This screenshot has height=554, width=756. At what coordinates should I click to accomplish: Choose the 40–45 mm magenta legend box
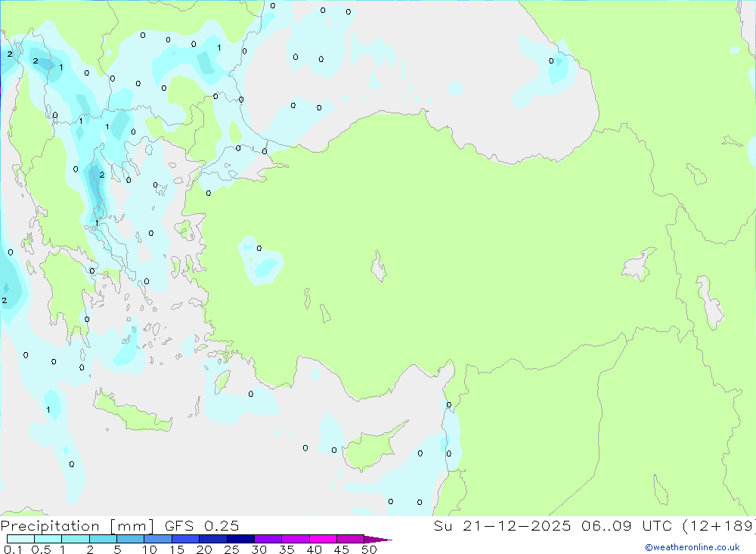pos(323,539)
